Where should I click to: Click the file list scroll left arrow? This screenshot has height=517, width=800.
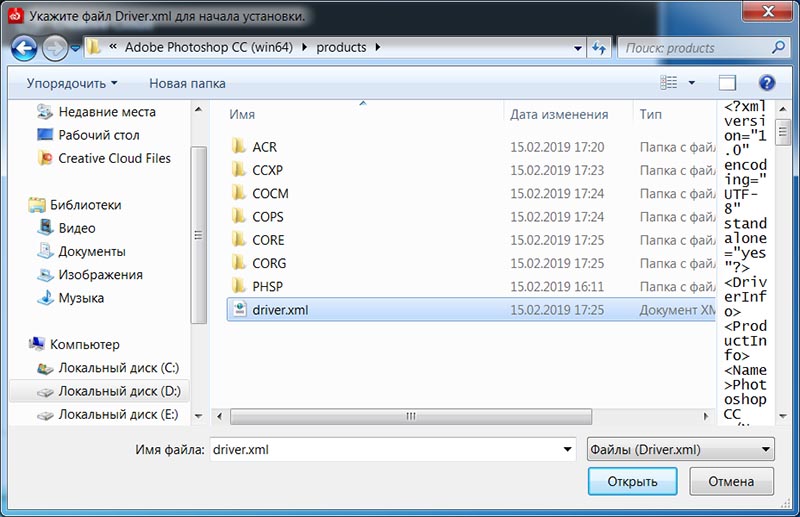pos(220,416)
